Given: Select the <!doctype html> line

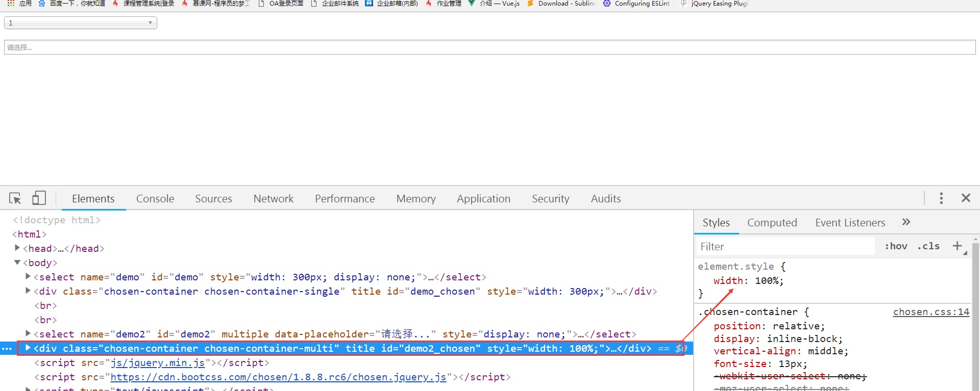Looking at the screenshot, I should pos(57,220).
